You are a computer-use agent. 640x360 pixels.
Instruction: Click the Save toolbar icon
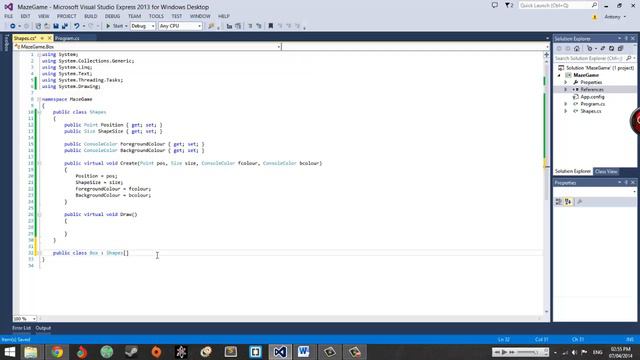(x=56, y=26)
